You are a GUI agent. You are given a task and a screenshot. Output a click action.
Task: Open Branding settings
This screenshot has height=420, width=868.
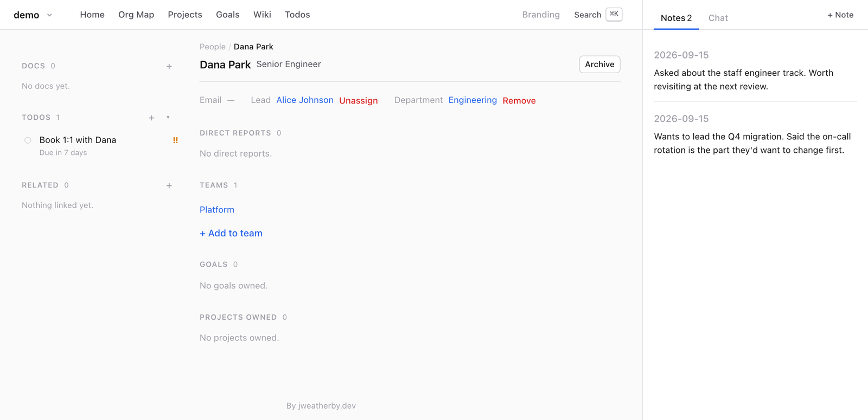(x=541, y=15)
